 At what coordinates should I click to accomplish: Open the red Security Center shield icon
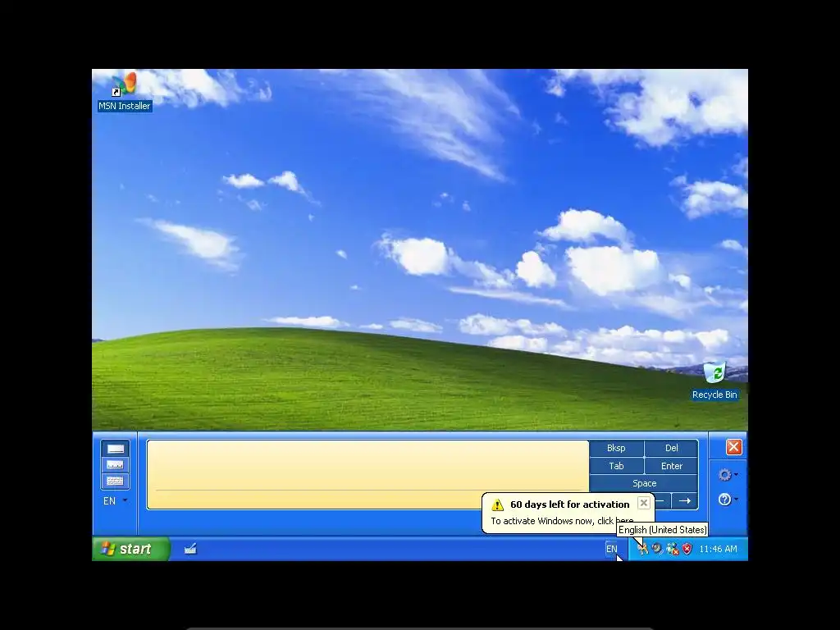687,549
